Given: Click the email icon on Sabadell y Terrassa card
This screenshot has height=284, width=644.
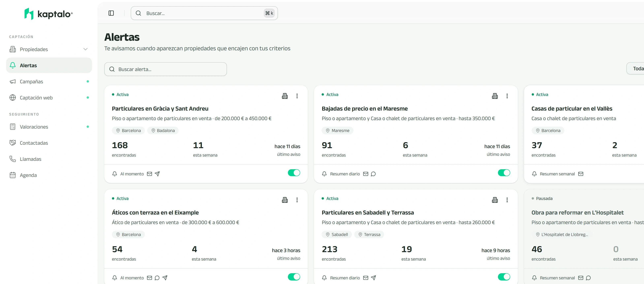Looking at the screenshot, I should [x=365, y=278].
